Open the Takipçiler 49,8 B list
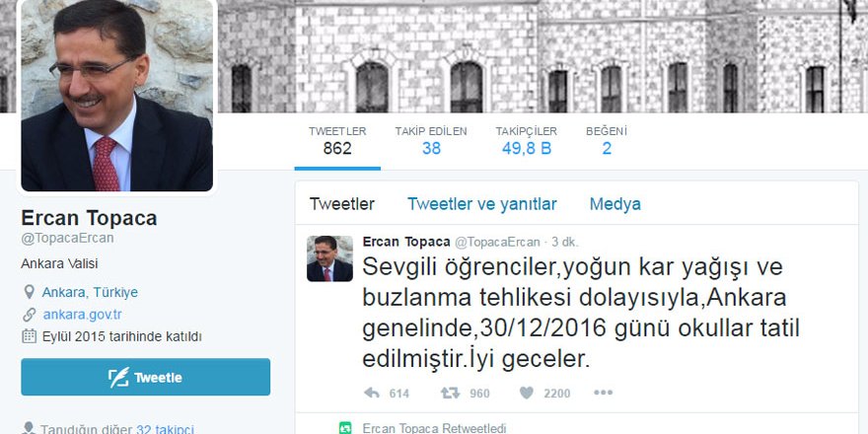868x434 pixels. pos(526,141)
